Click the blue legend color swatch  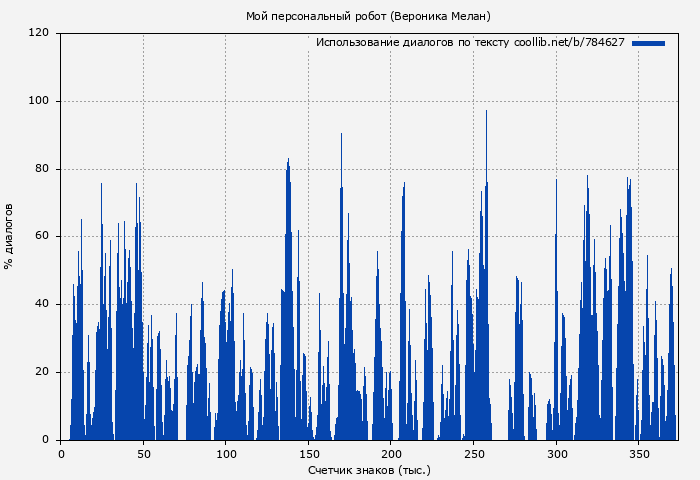pyautogui.click(x=648, y=43)
